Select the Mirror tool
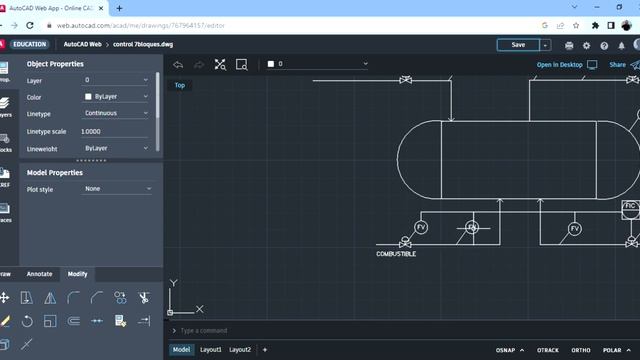640x360 pixels. 50,298
